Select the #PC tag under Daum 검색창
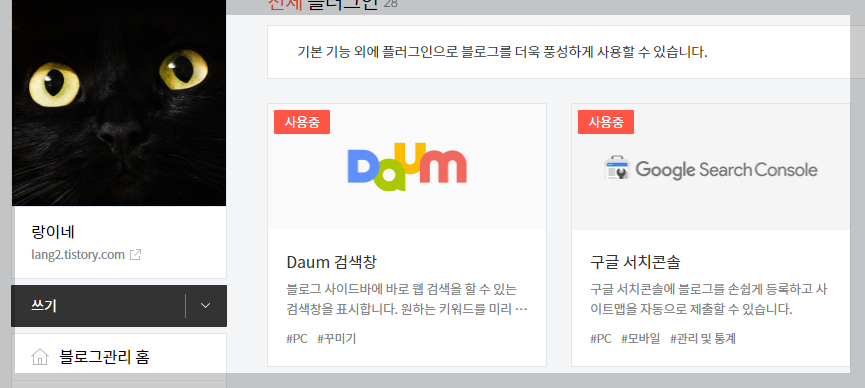 coord(297,338)
